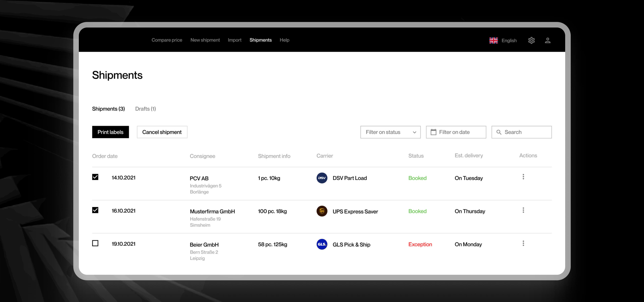Open the New shipment menu item
The height and width of the screenshot is (302, 644).
point(205,40)
